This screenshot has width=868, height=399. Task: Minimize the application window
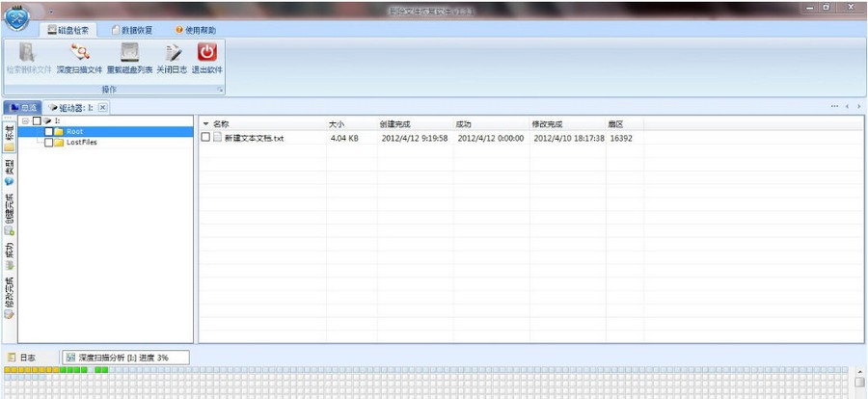click(x=809, y=8)
